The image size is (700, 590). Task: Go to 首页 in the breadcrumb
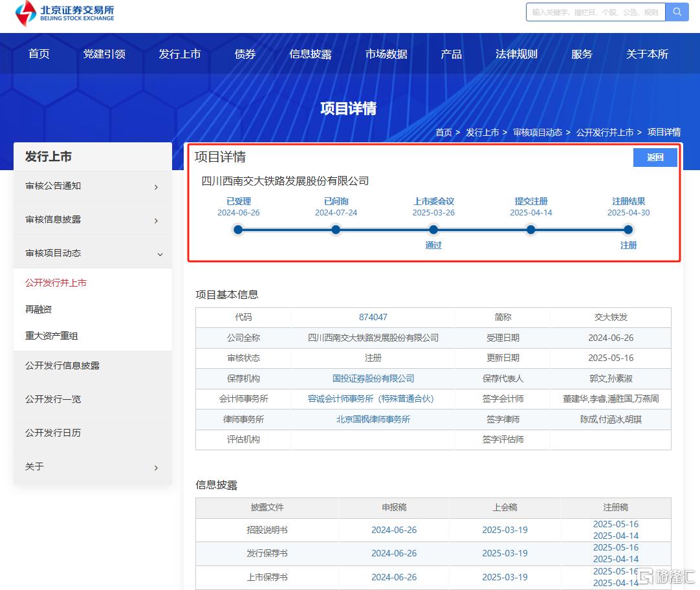coord(444,133)
